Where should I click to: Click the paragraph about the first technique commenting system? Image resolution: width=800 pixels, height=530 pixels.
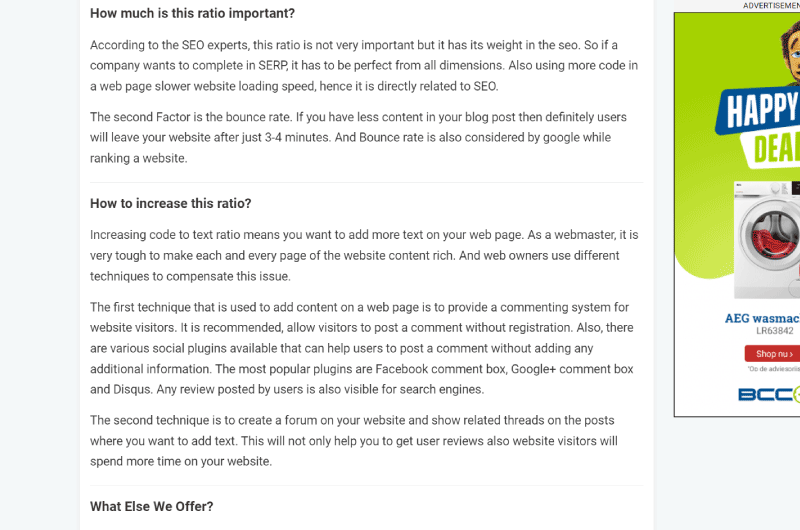(x=362, y=348)
